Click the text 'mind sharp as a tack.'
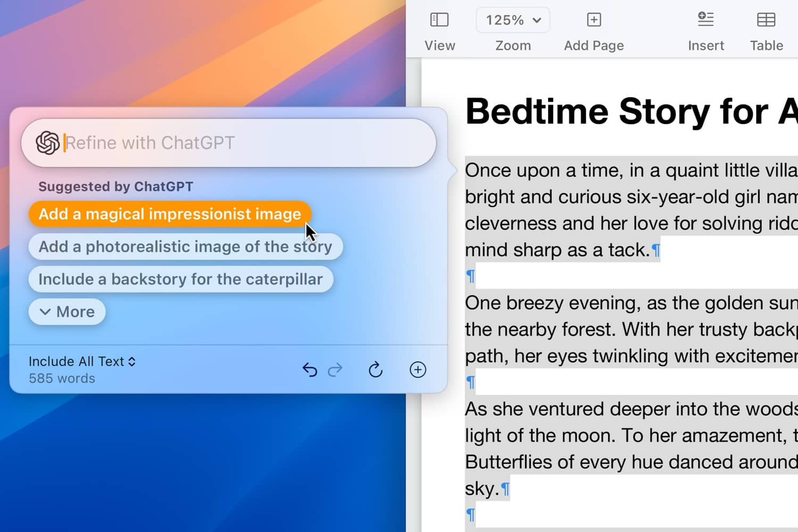This screenshot has width=798, height=532. click(558, 250)
